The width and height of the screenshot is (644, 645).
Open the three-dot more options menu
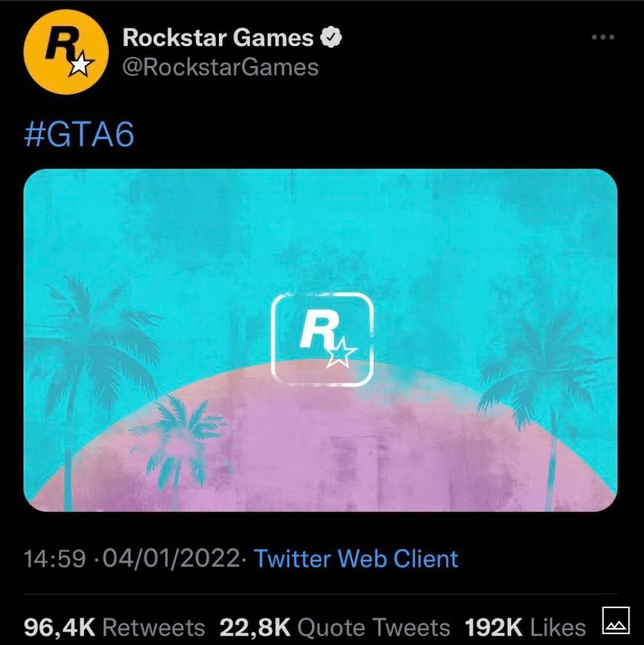(603, 37)
